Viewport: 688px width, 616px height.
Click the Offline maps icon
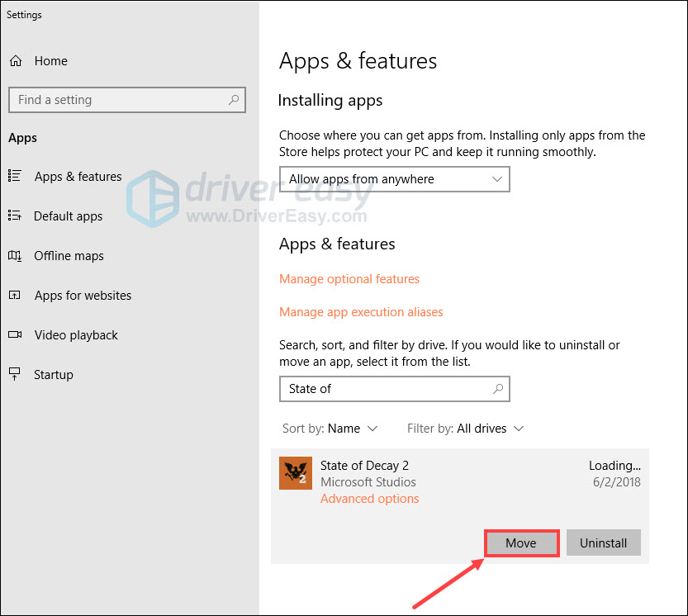click(15, 256)
